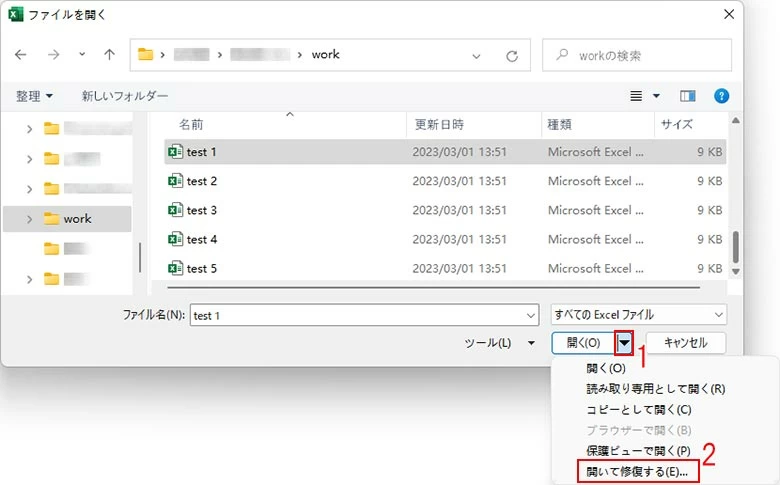This screenshot has height=485, width=780.
Task: Click the キャンセル button
Action: pyautogui.click(x=685, y=343)
